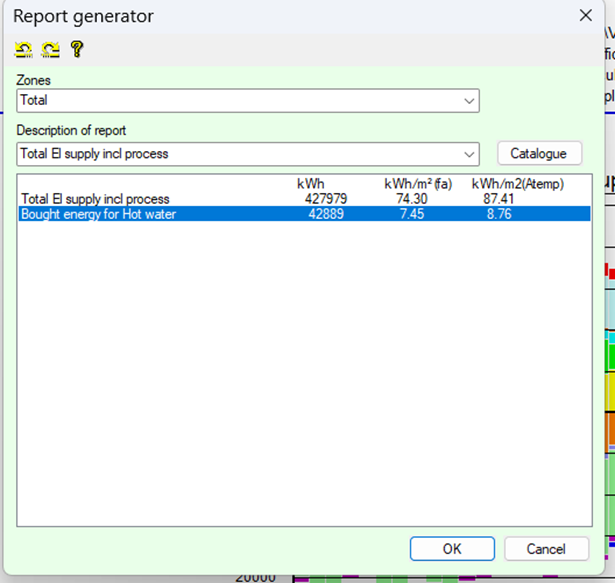The width and height of the screenshot is (615, 583).
Task: Expand the Description of report dropdown arrow
Action: 469,154
